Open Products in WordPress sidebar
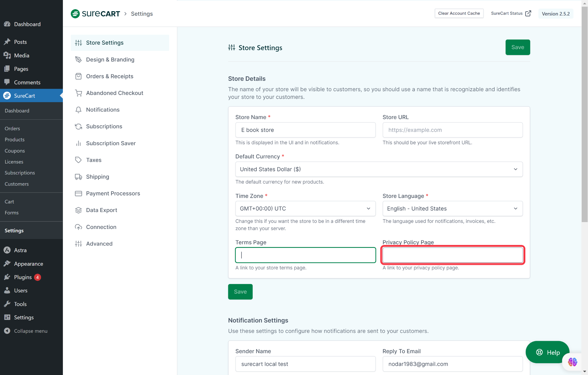 [x=15, y=139]
